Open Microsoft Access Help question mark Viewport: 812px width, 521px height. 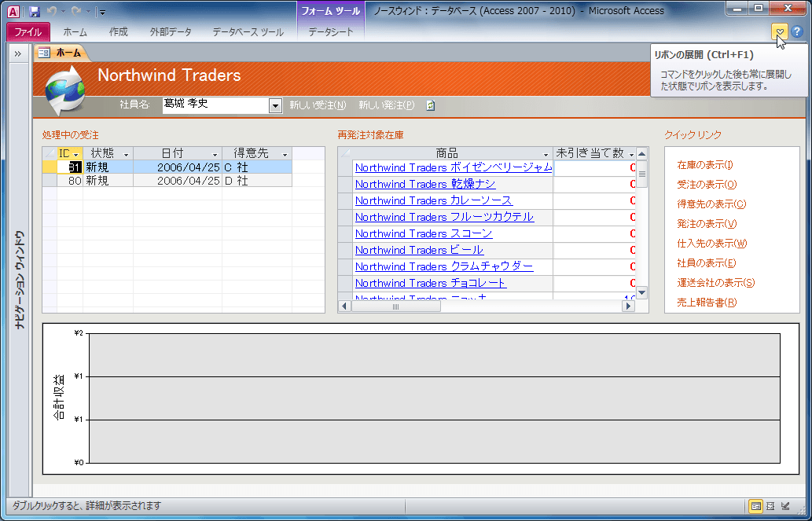point(796,31)
